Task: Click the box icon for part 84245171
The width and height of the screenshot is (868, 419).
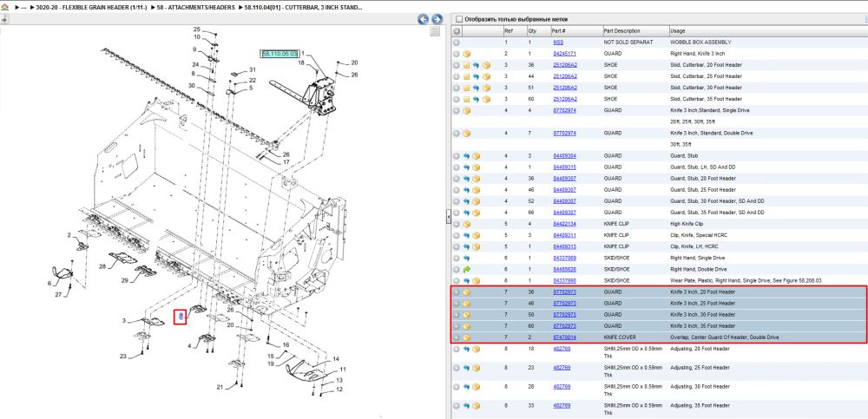Action: click(467, 54)
